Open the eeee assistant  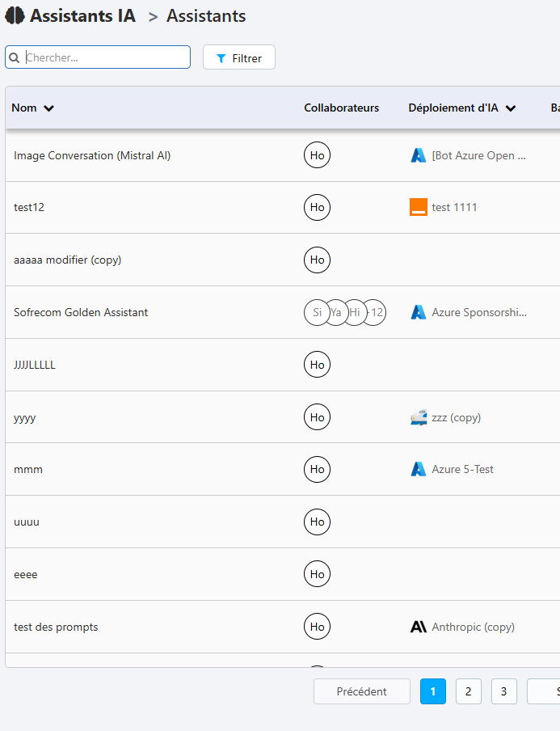tap(26, 574)
